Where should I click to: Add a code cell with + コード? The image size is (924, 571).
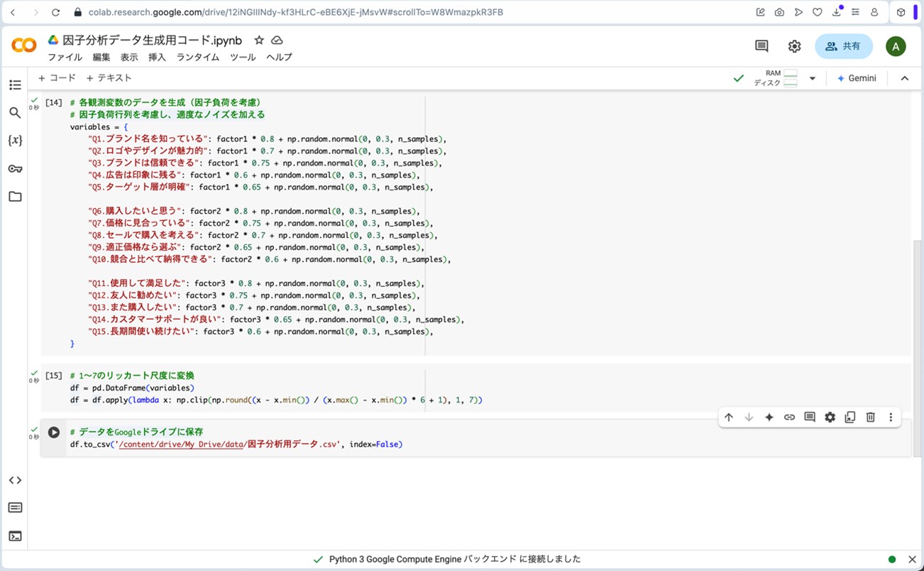(57, 78)
